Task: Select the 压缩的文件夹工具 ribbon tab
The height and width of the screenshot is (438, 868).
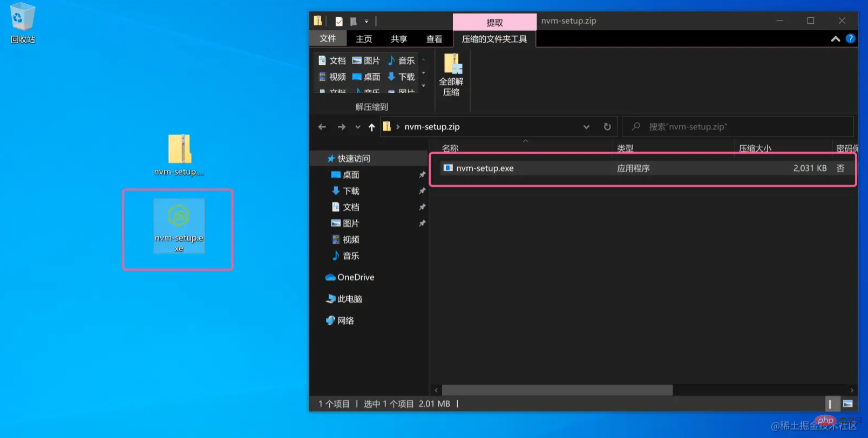Action: [494, 39]
